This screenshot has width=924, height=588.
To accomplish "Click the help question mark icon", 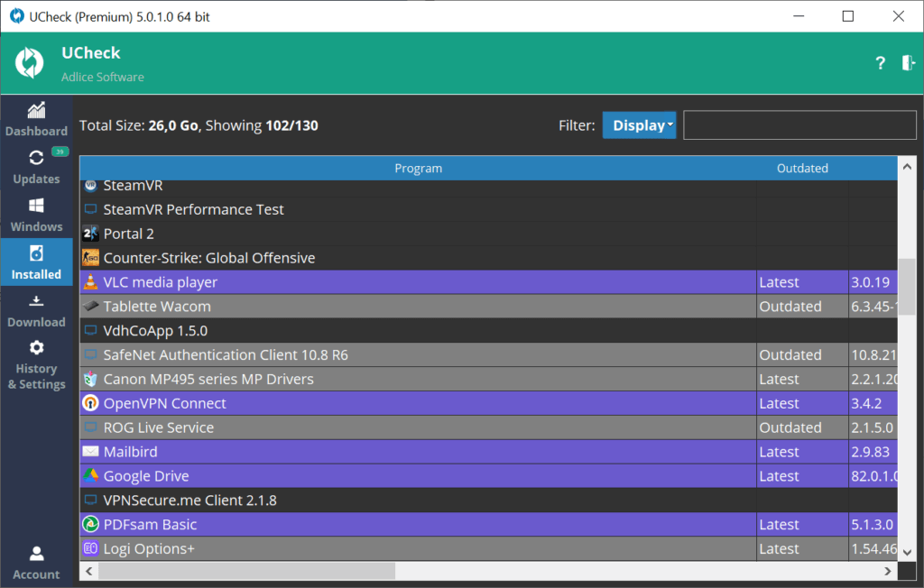I will pyautogui.click(x=881, y=63).
